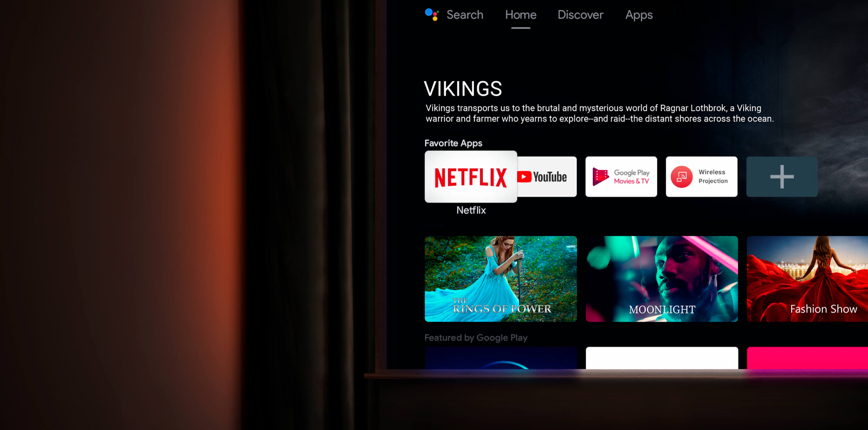Image resolution: width=868 pixels, height=430 pixels.
Task: Open the Netflix app
Action: tap(471, 176)
